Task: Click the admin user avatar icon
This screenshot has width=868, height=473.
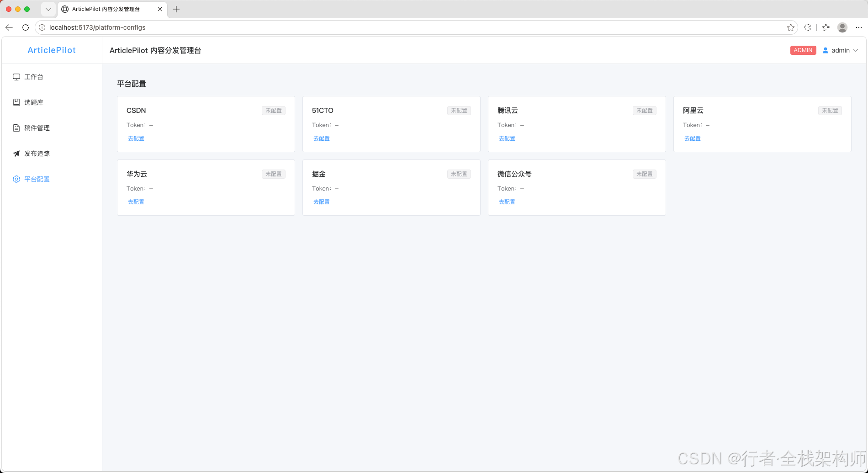Action: point(826,50)
